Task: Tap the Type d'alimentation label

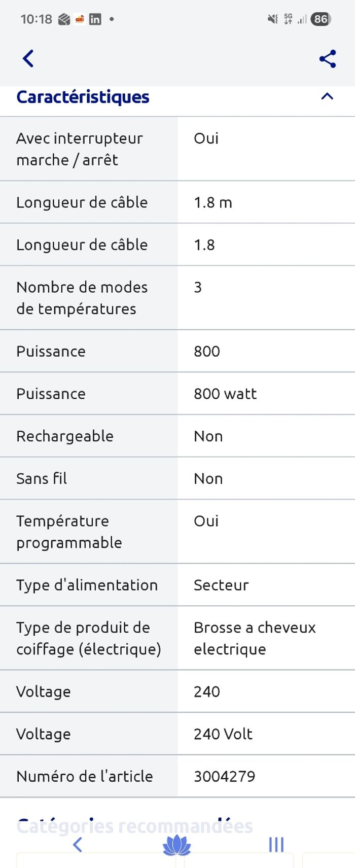Action: (87, 585)
